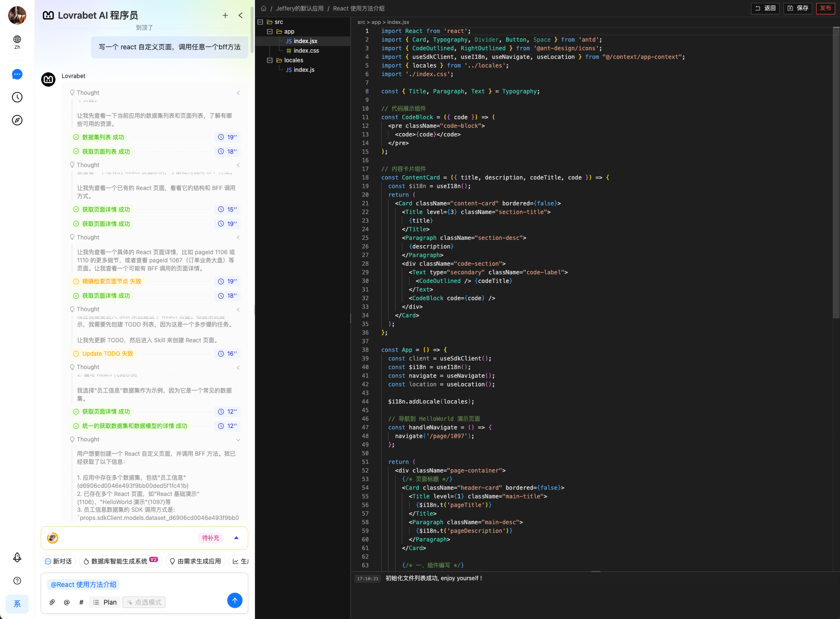
Task: Open index.js under locales
Action: [x=303, y=70]
